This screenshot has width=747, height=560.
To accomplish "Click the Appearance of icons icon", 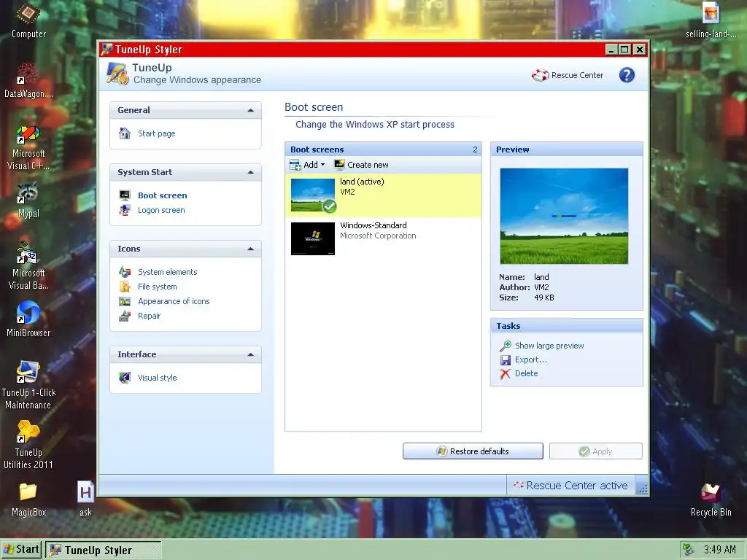I will coord(125,301).
